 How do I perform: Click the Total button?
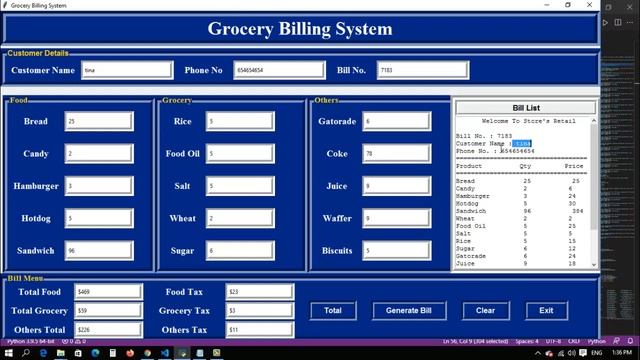coord(333,311)
